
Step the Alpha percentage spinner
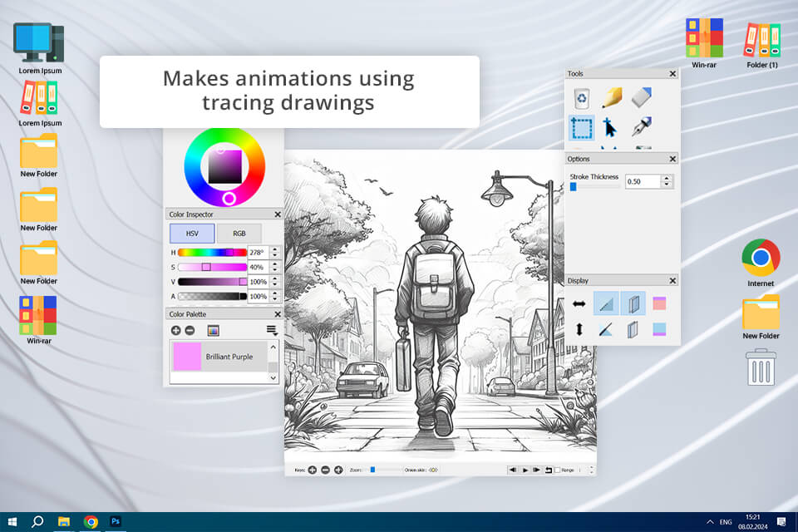click(275, 296)
